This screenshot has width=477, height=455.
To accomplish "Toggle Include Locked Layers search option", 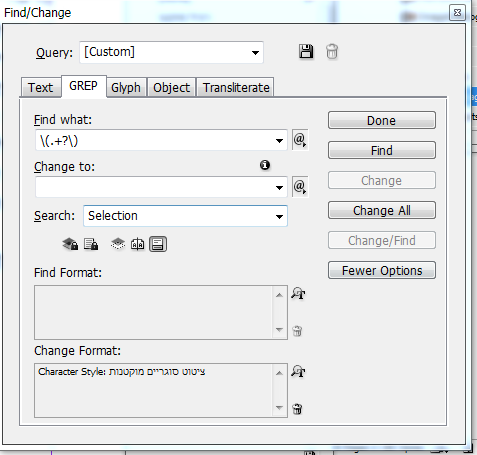I will click(70, 244).
